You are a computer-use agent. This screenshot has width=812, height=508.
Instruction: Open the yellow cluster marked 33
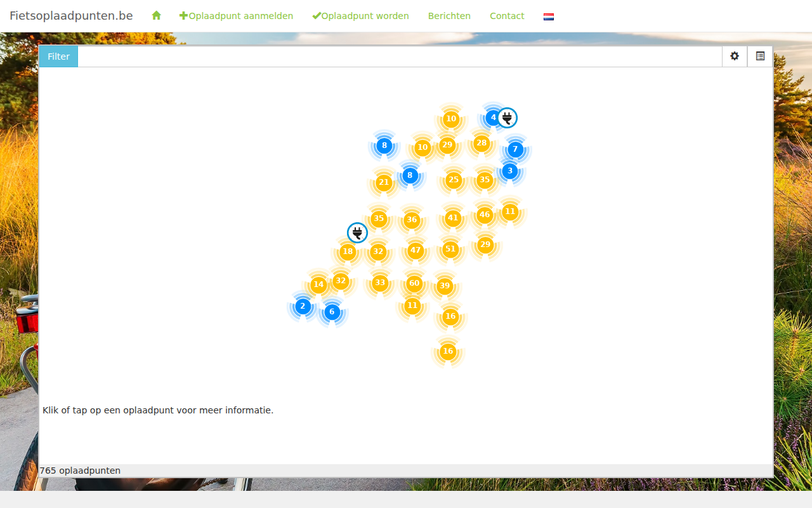(380, 283)
